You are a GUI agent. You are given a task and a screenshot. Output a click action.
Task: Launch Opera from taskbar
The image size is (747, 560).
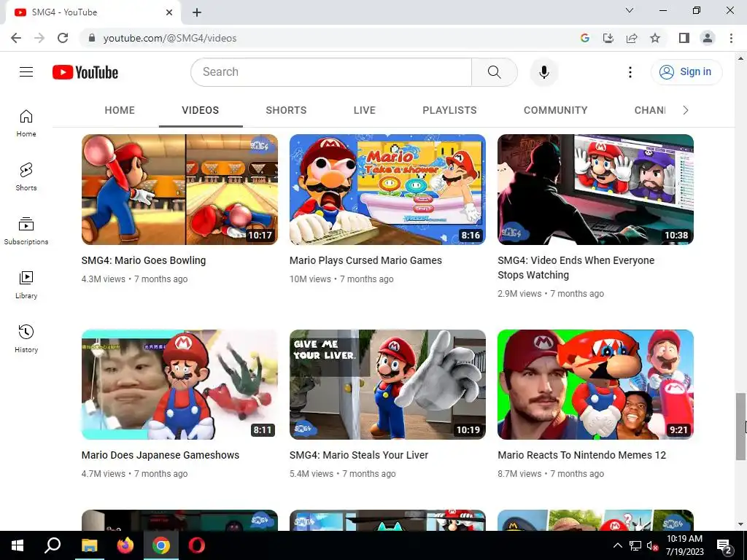pos(197,545)
